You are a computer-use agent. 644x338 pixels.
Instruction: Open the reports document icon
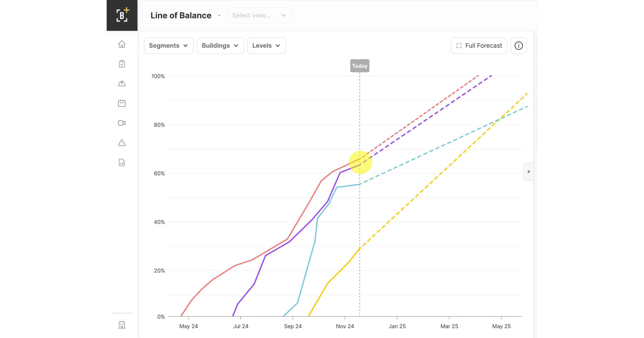tap(122, 163)
